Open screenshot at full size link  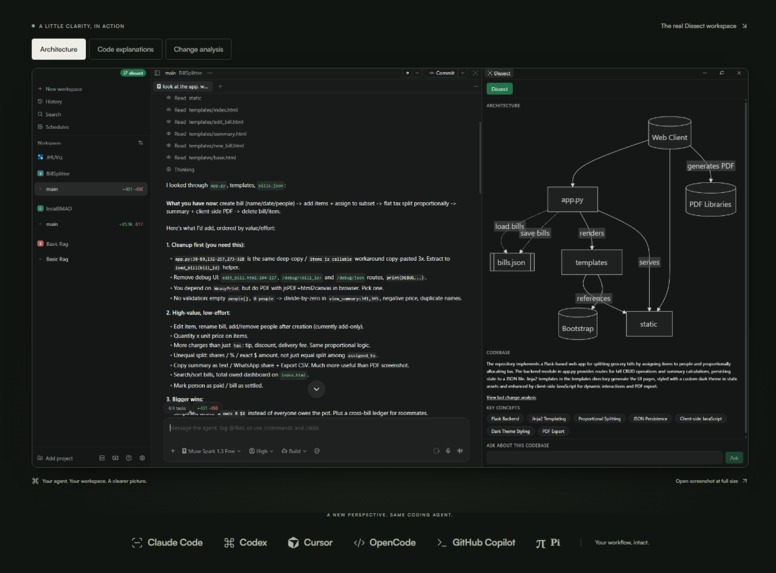(x=711, y=481)
